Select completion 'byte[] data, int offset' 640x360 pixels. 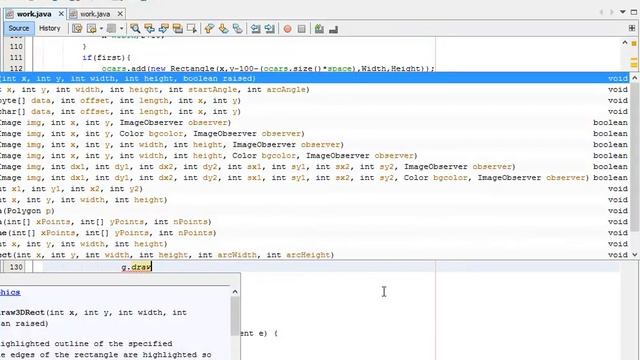pos(314,100)
